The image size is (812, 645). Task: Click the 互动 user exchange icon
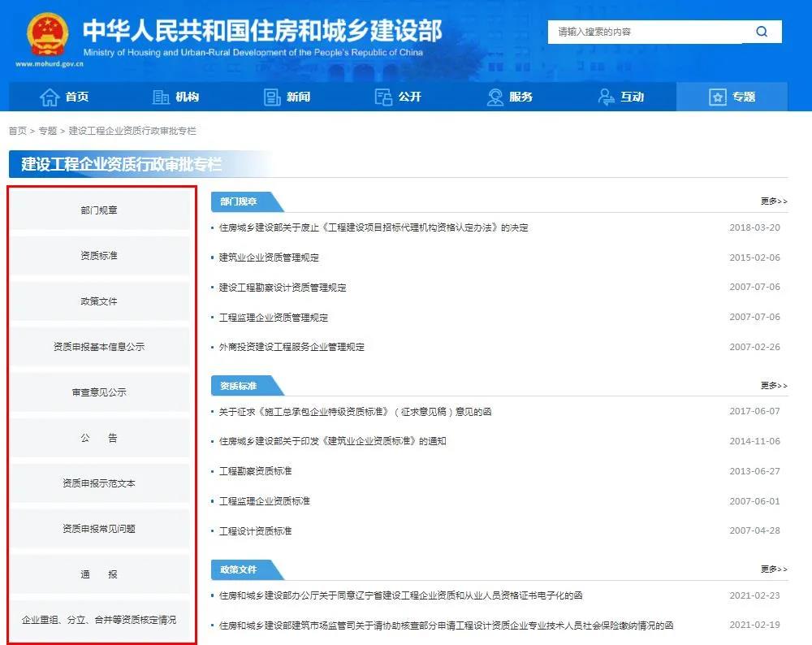[606, 97]
